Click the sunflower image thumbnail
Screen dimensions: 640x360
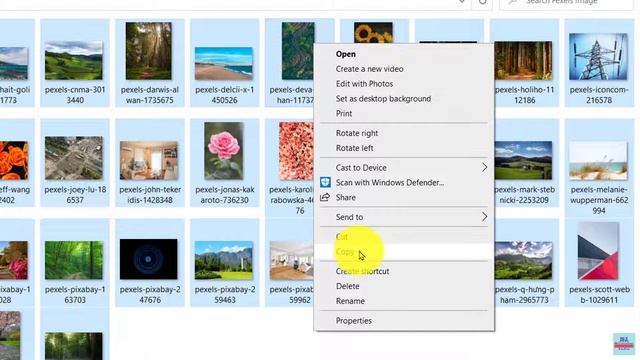373,33
